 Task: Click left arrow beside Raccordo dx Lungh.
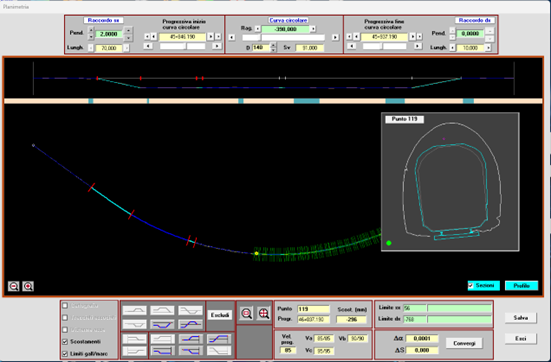point(452,47)
